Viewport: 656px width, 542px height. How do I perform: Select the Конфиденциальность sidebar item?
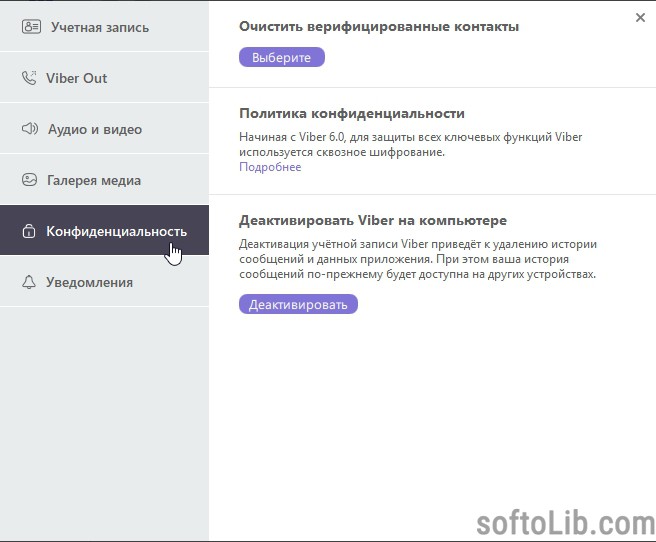(104, 230)
